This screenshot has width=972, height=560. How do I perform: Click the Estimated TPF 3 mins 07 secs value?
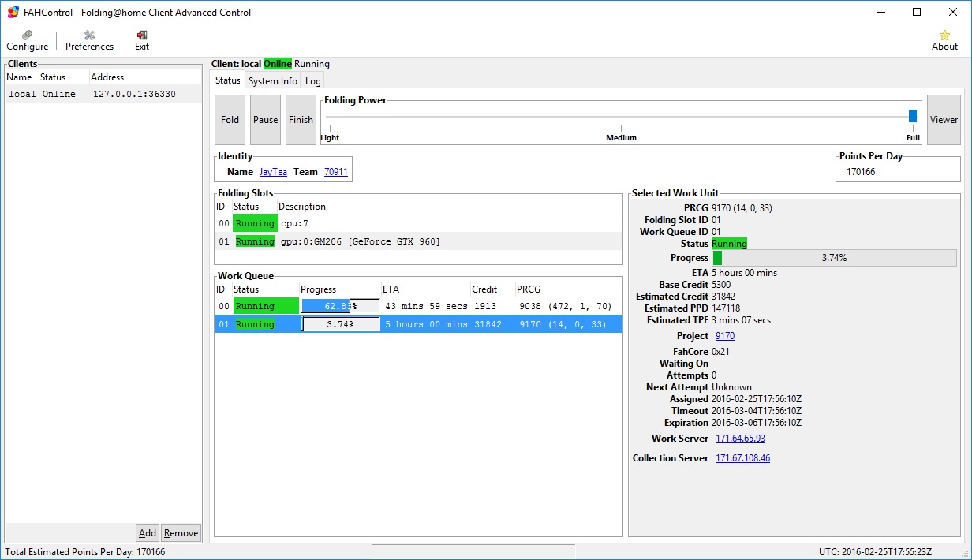pyautogui.click(x=741, y=320)
